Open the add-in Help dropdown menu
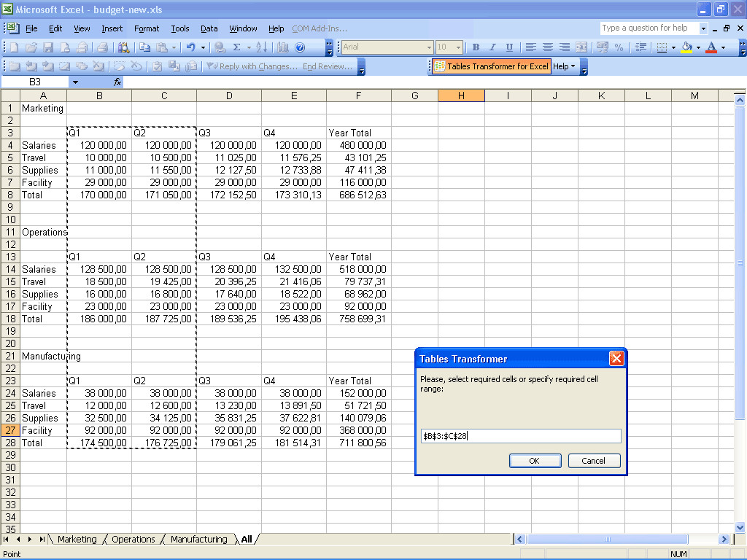 pos(564,66)
